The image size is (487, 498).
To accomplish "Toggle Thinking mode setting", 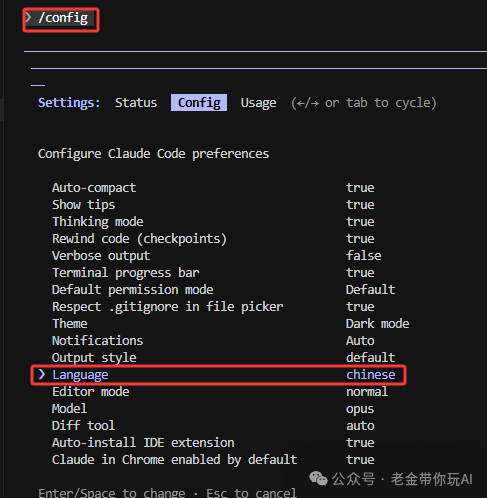I will [x=213, y=222].
